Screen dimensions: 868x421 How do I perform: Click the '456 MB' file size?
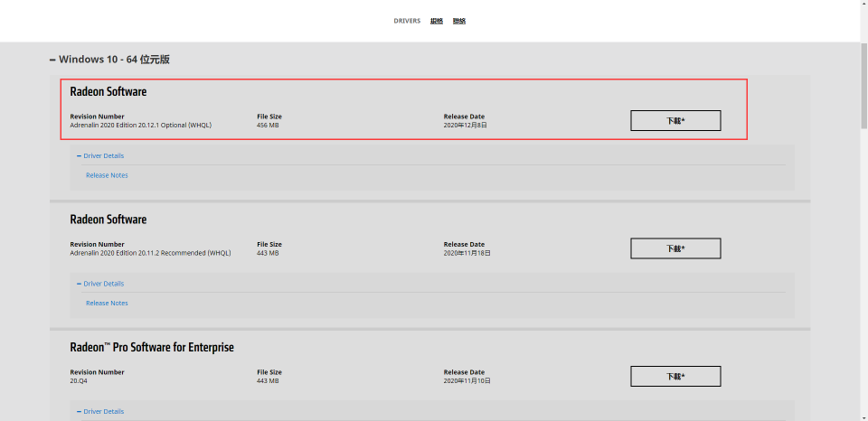tap(268, 126)
